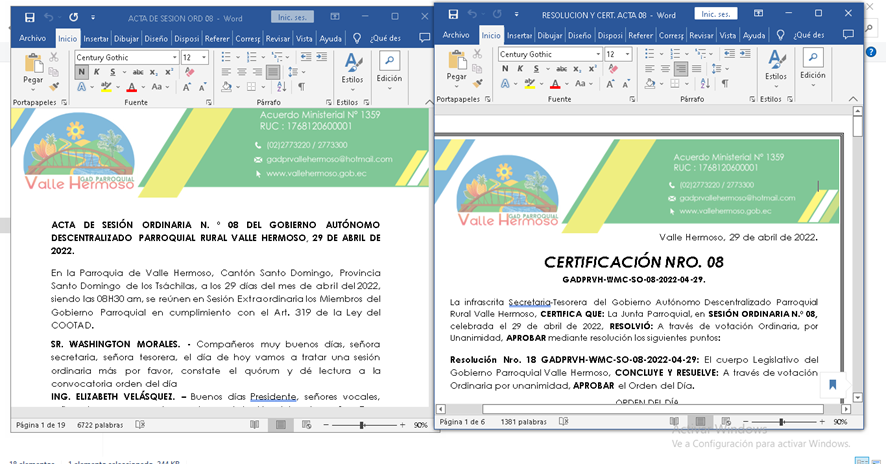Click the vertical scrollbar of the right document
The height and width of the screenshot is (464, 886).
click(858, 250)
